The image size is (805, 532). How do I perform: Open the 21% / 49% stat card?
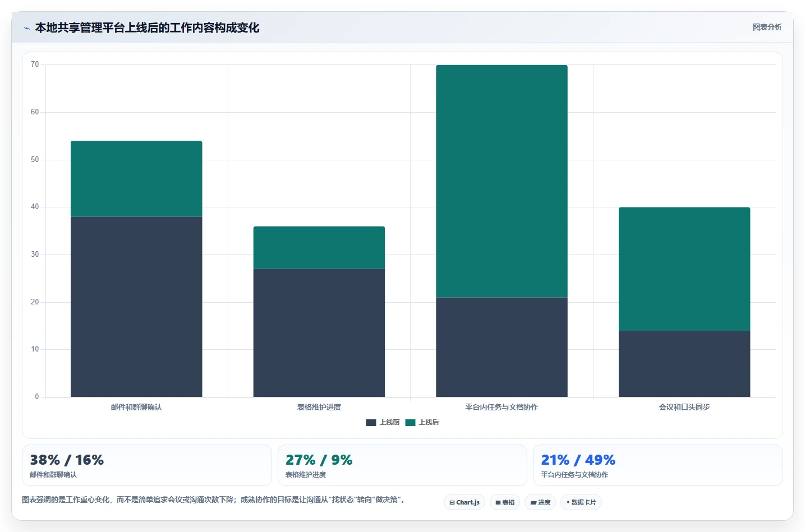[657, 465]
